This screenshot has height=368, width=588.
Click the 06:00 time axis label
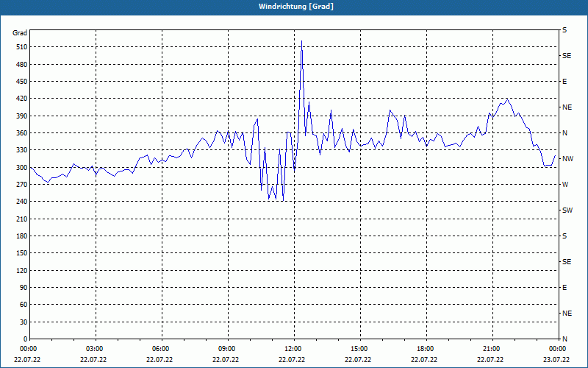tap(160, 349)
